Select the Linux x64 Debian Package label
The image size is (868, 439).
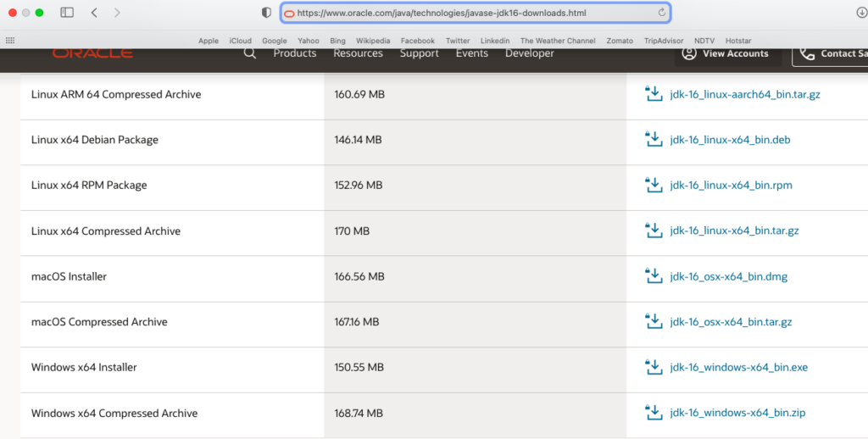tap(95, 140)
